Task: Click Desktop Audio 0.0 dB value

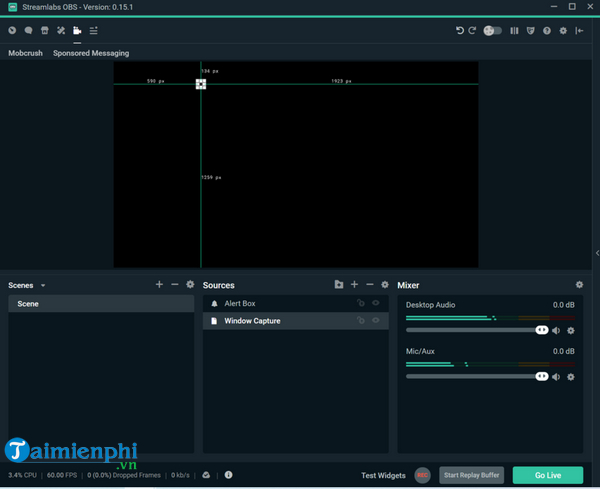Action: (x=564, y=305)
